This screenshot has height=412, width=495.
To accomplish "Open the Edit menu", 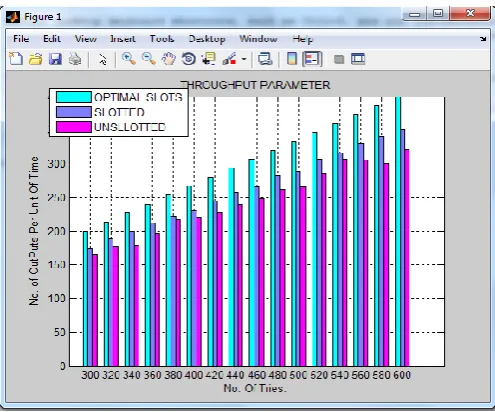I will click(x=52, y=39).
